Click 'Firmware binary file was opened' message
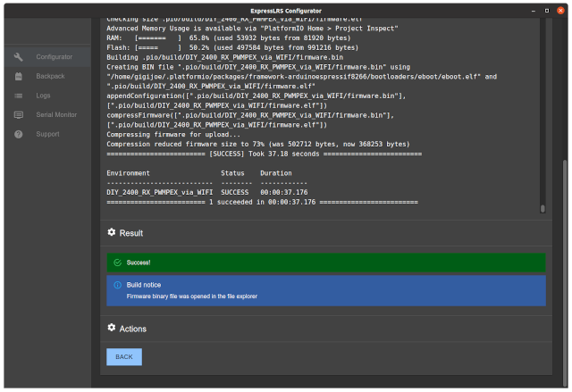 [192, 296]
